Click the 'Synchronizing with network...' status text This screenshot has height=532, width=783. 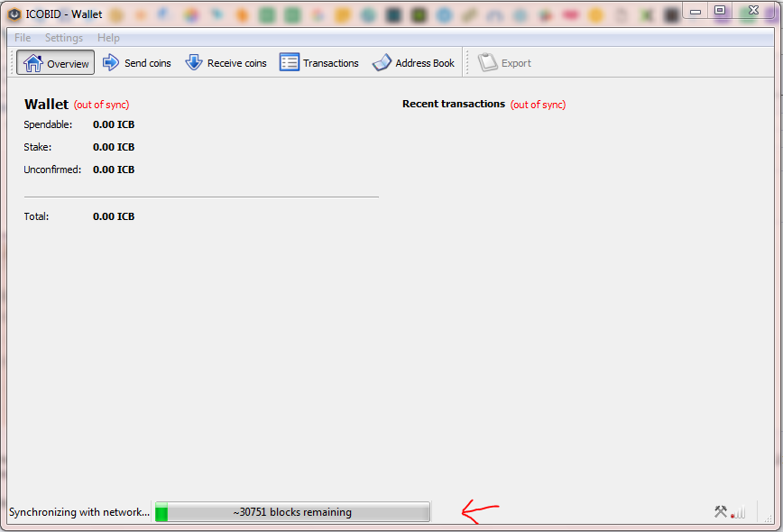click(78, 512)
